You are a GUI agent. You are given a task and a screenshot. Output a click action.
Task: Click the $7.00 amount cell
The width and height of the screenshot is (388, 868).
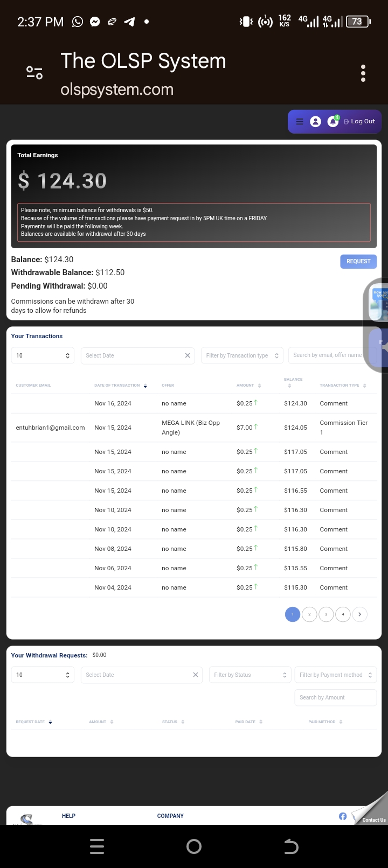[247, 428]
